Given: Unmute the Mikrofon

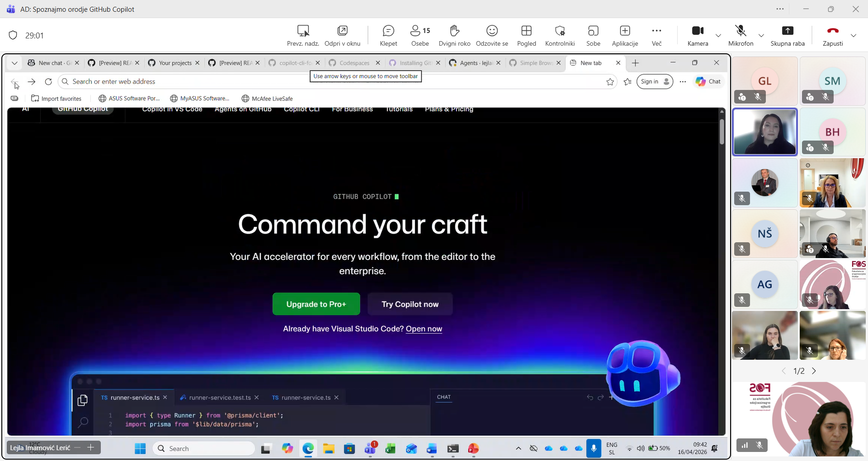Looking at the screenshot, I should [741, 35].
